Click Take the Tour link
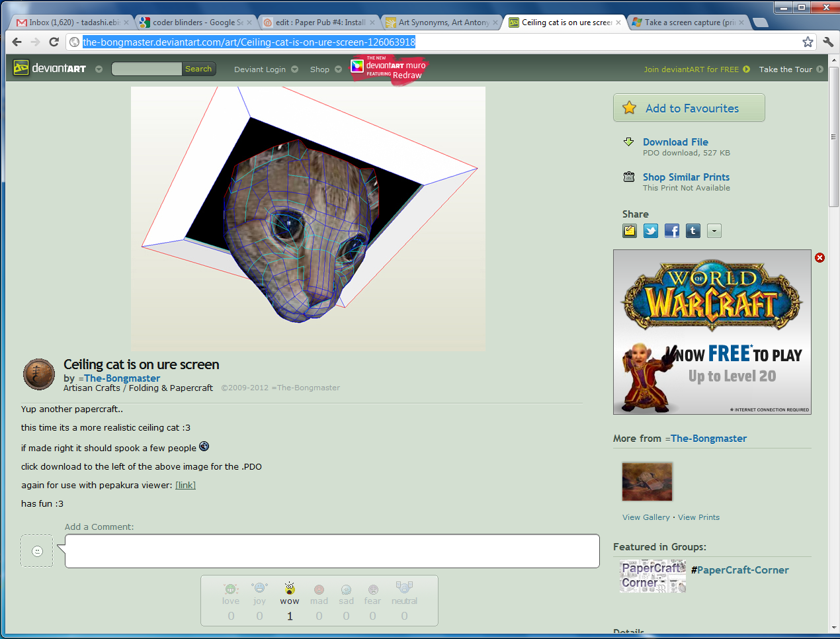Image resolution: width=840 pixels, height=639 pixels. [x=785, y=69]
